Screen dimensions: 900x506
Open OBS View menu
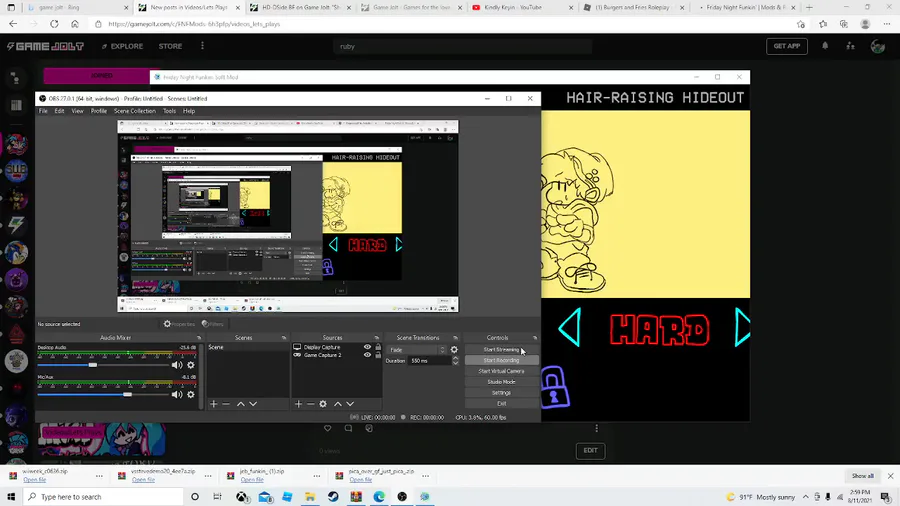click(x=77, y=111)
